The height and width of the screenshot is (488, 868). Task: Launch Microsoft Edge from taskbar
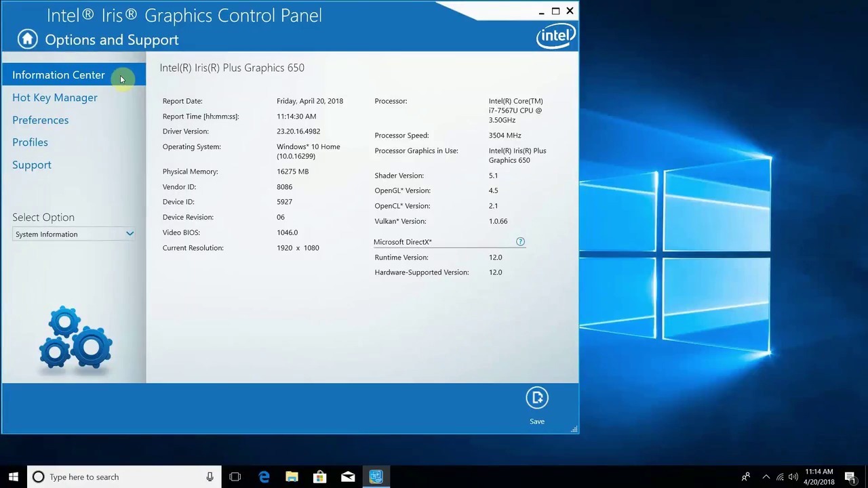(264, 476)
